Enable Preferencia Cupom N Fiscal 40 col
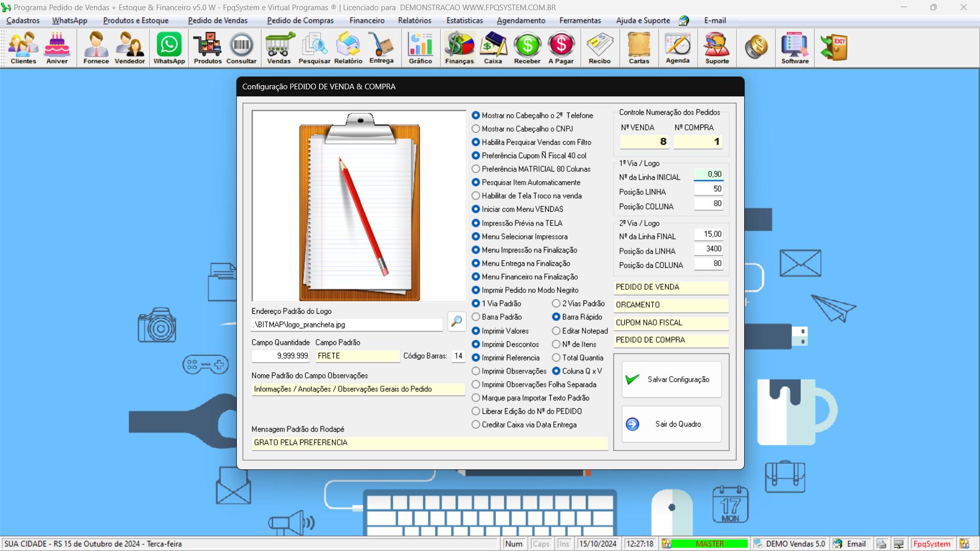The image size is (980, 551). [475, 156]
